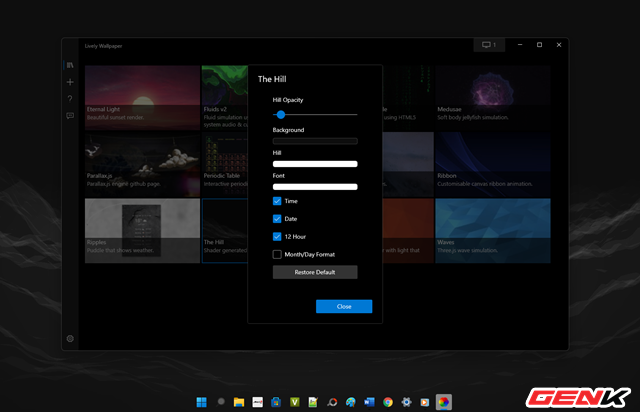
Task: Open the Help question mark icon
Action: (70, 99)
